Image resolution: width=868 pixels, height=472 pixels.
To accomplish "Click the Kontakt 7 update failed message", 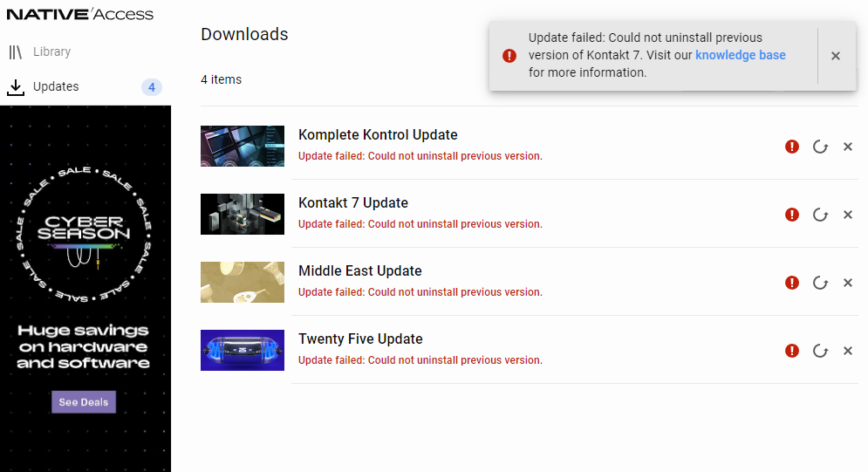I will [420, 224].
